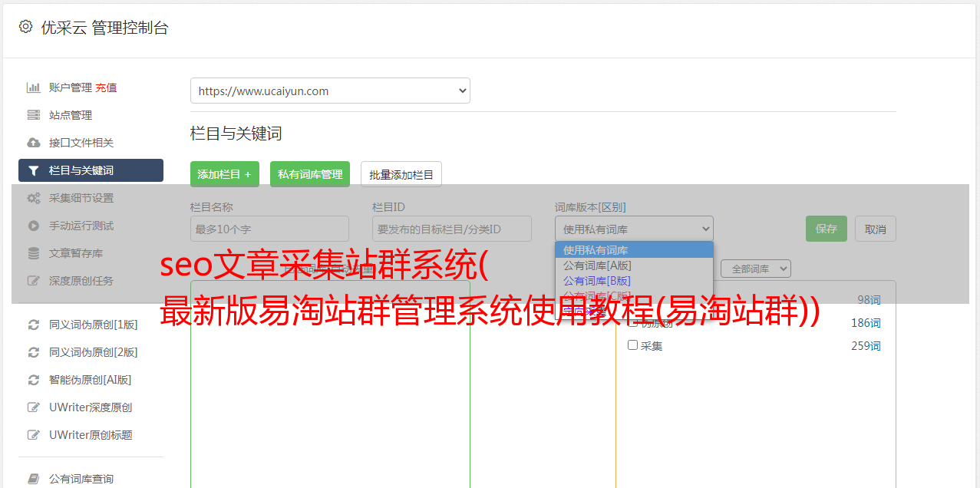980x488 pixels.
Task: Choose 公有词库[A版] from the dropdown list
Action: 634,265
